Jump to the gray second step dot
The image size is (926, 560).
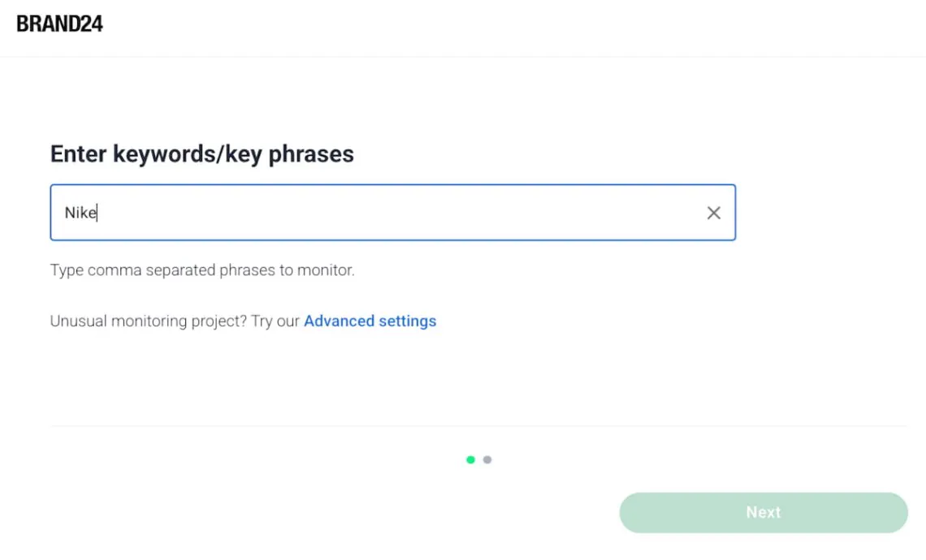pos(487,459)
